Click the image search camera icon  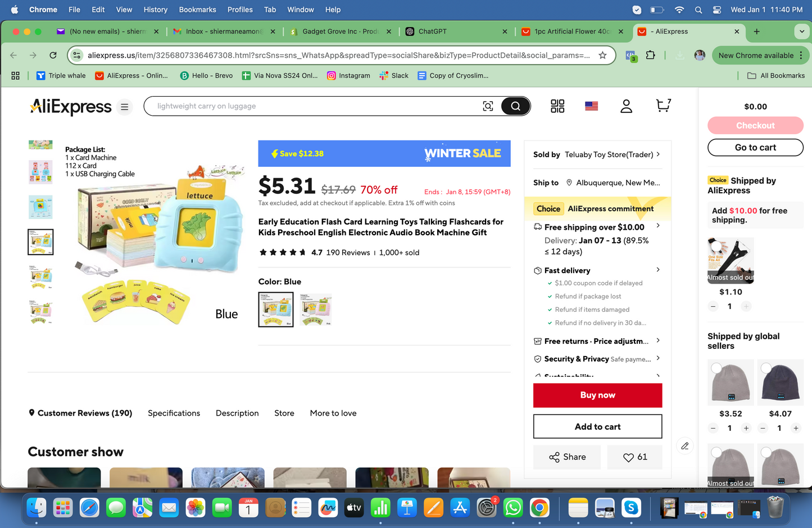pos(488,106)
